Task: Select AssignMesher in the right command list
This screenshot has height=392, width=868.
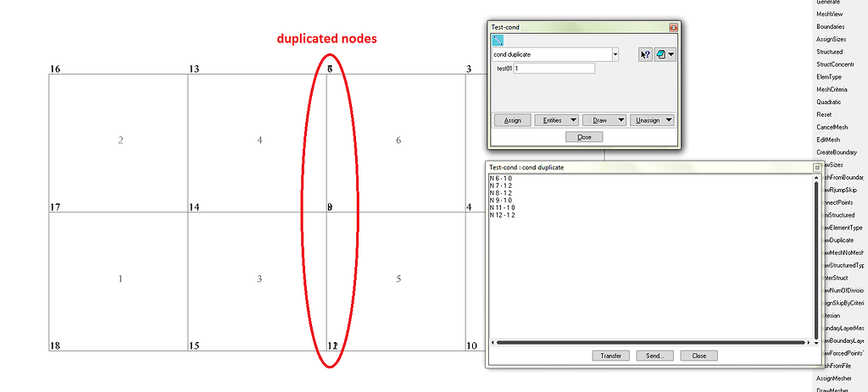Action: tap(834, 378)
